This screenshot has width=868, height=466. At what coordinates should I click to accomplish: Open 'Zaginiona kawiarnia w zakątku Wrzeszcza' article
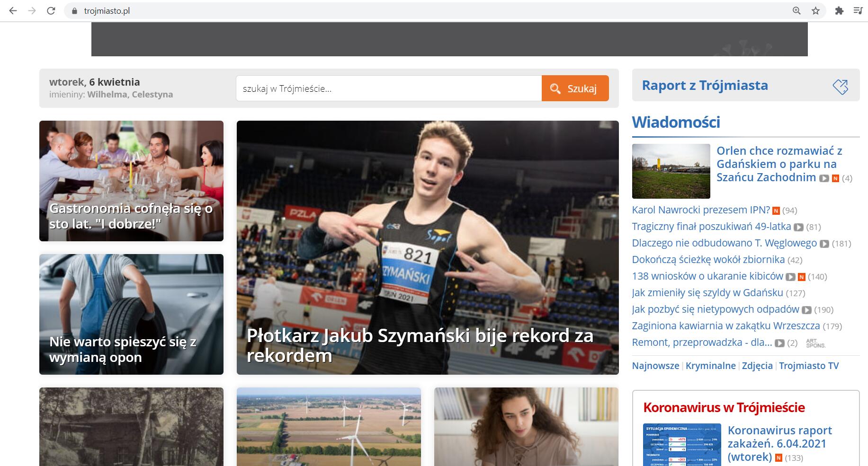[x=725, y=326]
